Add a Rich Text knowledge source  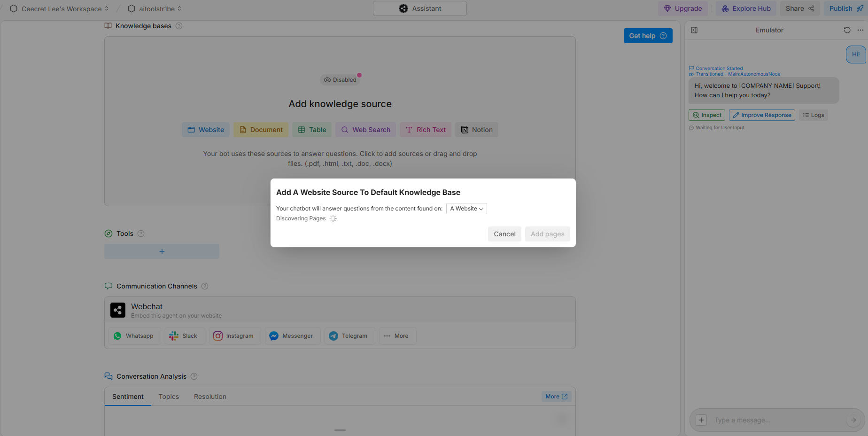tap(425, 130)
